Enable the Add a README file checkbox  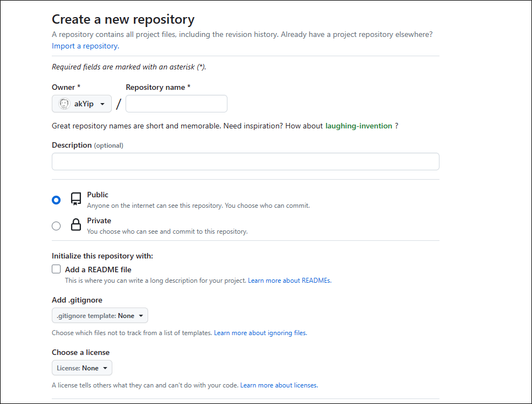pos(56,269)
